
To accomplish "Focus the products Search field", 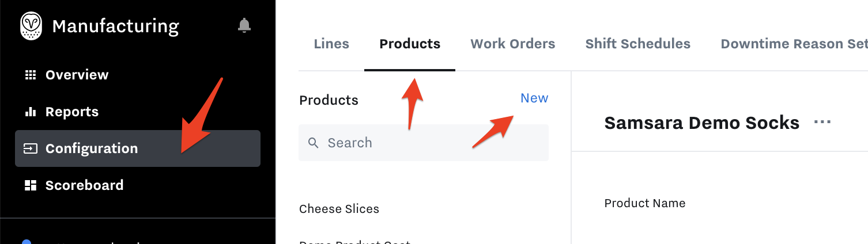I will [x=424, y=143].
